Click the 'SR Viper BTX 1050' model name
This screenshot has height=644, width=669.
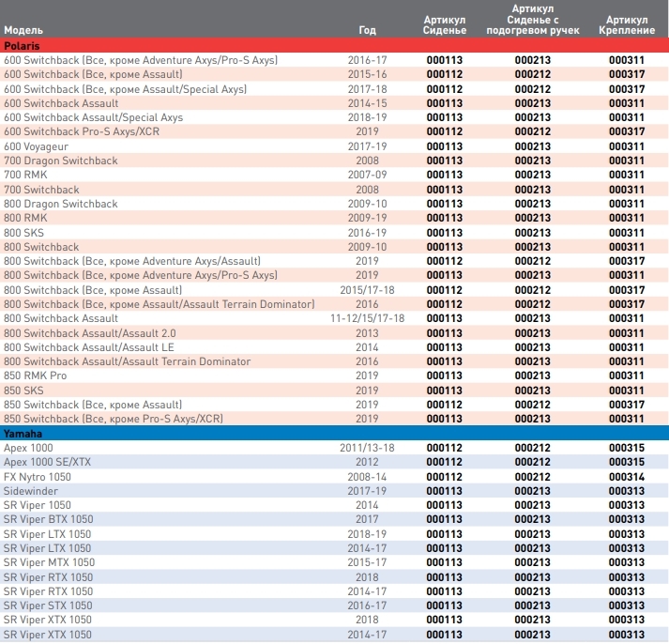point(48,519)
